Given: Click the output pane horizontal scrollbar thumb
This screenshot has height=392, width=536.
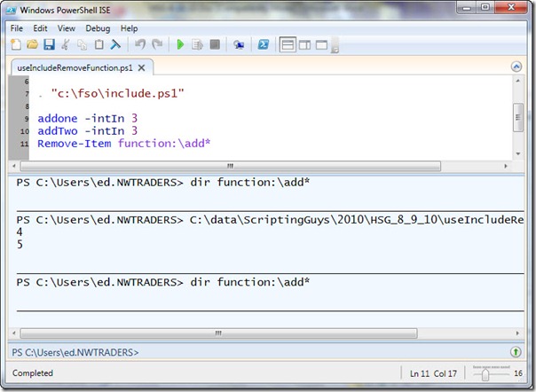Looking at the screenshot, I should click(x=218, y=333).
